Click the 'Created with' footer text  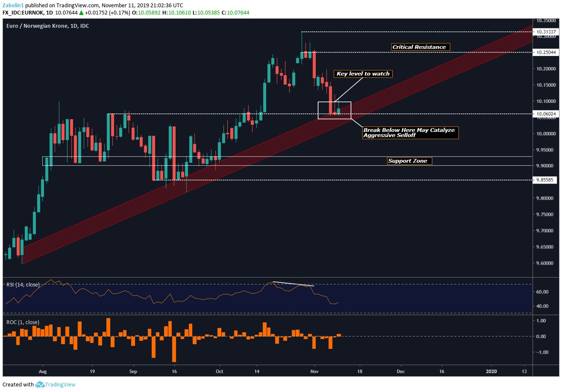18,384
